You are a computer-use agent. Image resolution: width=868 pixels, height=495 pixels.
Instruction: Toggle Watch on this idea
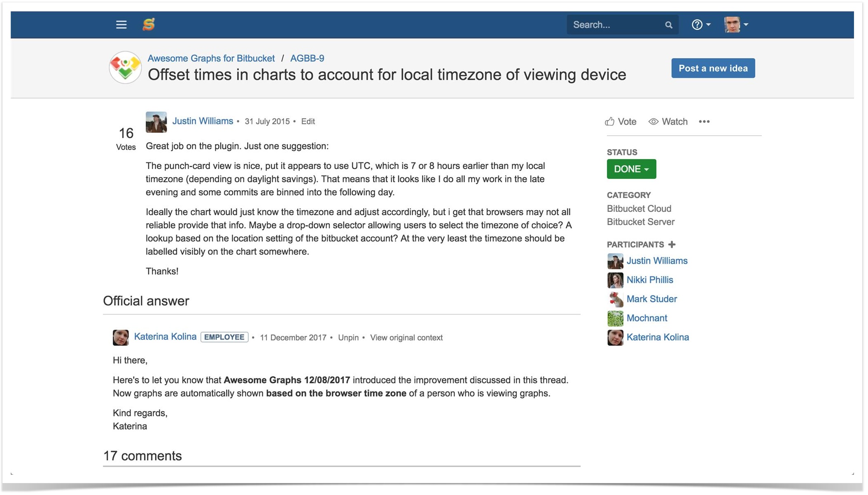click(668, 122)
